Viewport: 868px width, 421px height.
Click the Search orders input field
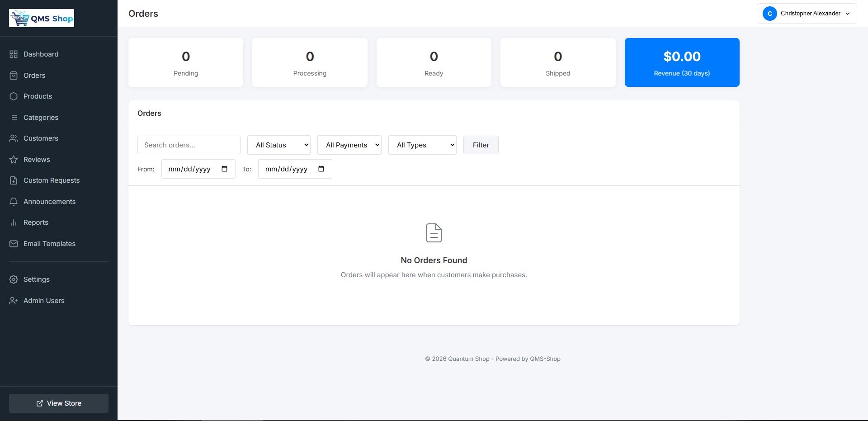pos(189,145)
